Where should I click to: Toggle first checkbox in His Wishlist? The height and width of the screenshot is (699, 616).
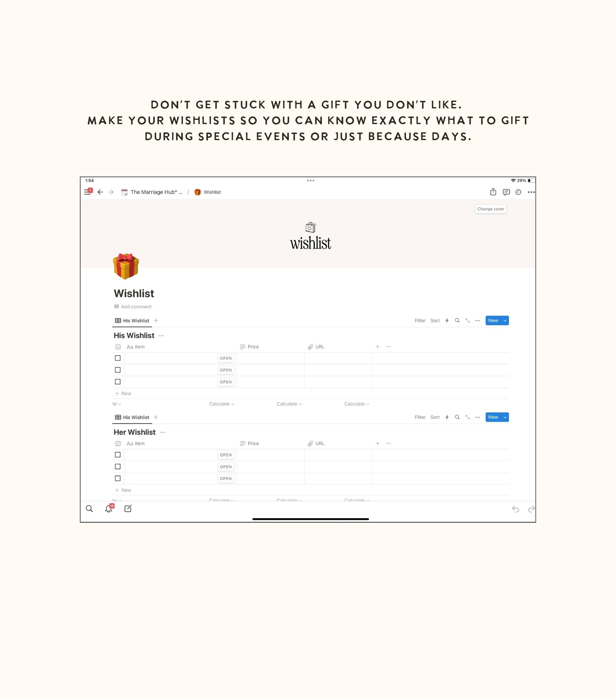tap(117, 358)
